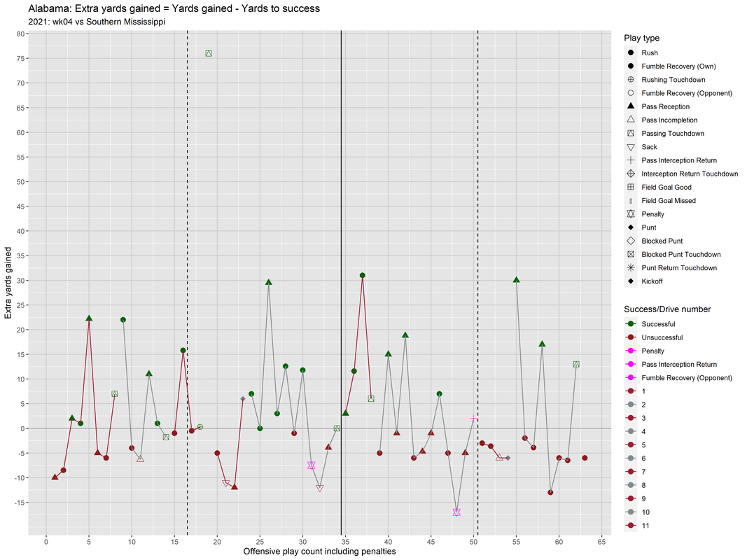The height and width of the screenshot is (560, 747).
Task: Select the magenta penalty marker at play 48
Action: pos(456,512)
